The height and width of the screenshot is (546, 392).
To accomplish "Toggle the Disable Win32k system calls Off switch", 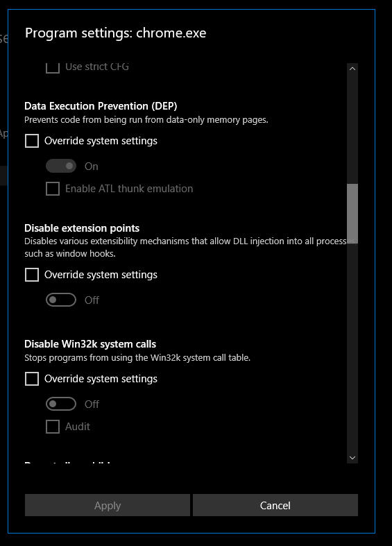I will pyautogui.click(x=61, y=404).
